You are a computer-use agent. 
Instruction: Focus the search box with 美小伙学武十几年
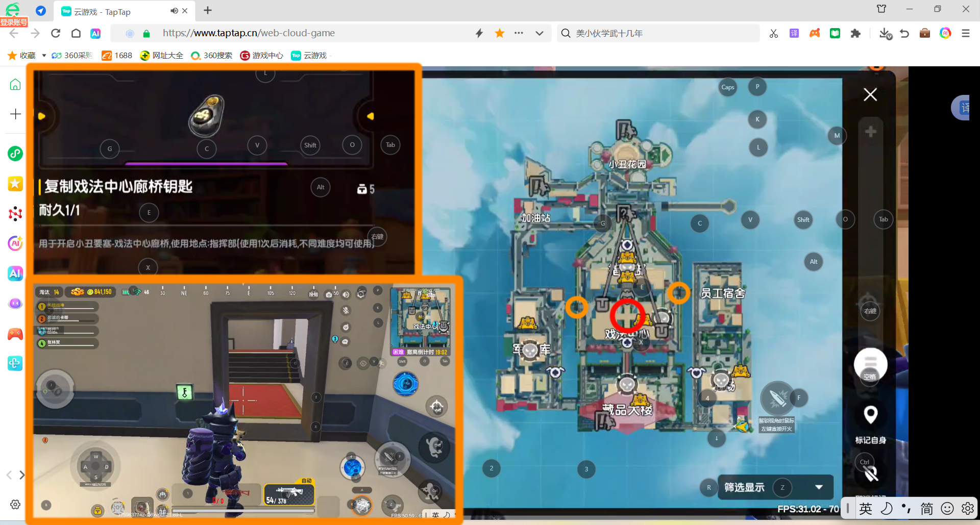point(658,33)
